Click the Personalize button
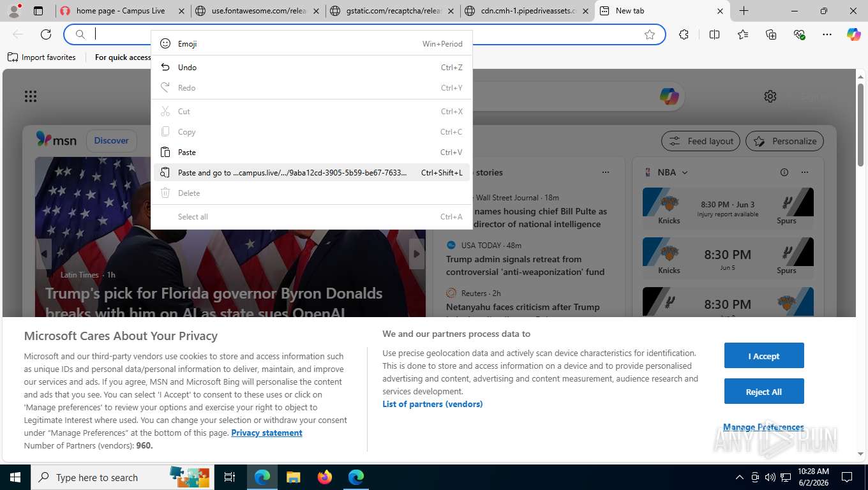 click(x=784, y=141)
